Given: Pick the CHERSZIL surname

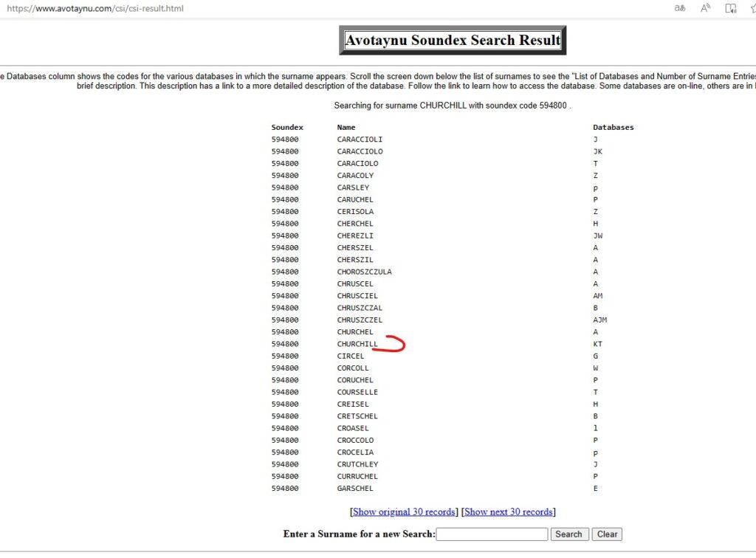Looking at the screenshot, I should pyautogui.click(x=355, y=260).
